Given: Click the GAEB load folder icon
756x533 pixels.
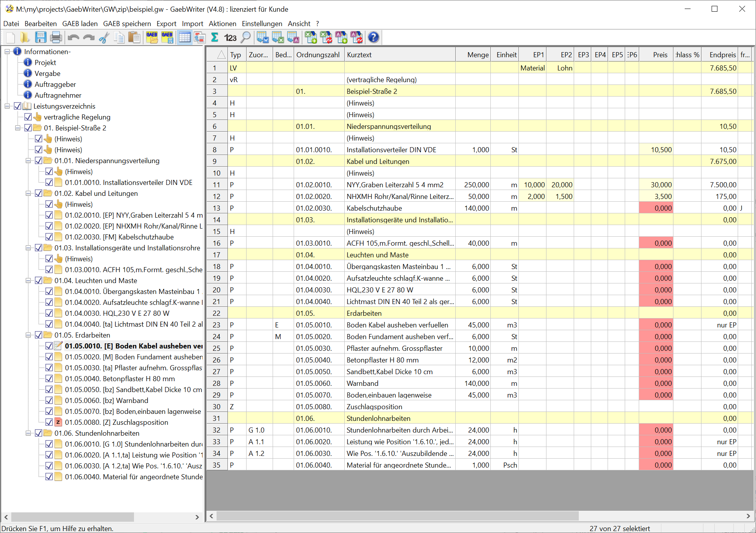Looking at the screenshot, I should tap(152, 37).
